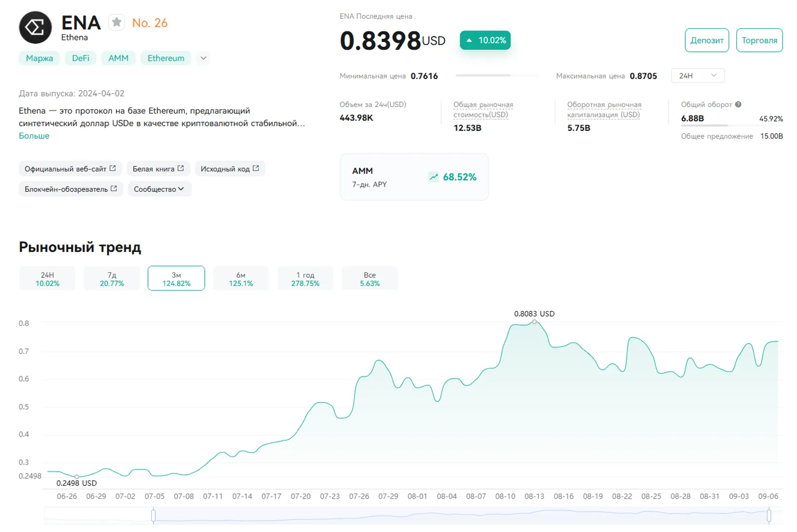Click the ENA coin logo icon
Screen dimensions: 797x532
pos(35,27)
